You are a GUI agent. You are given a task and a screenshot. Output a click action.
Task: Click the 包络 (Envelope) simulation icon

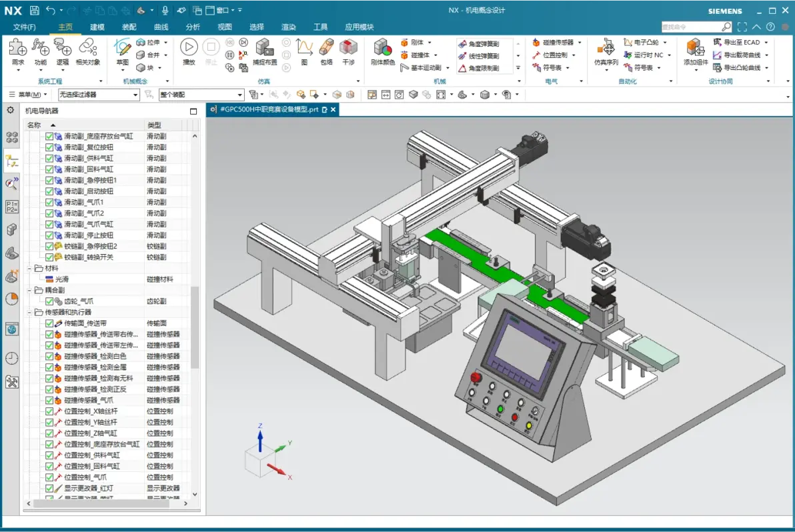pos(325,47)
